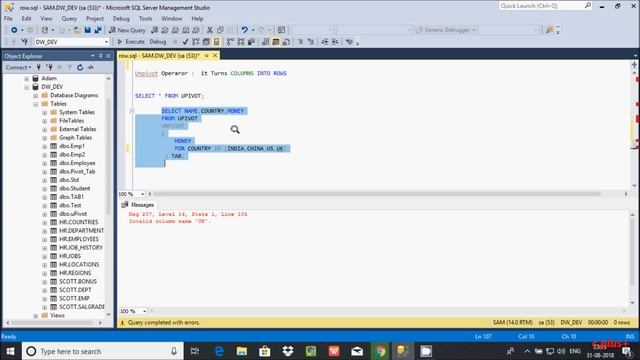Click the Debug button in the toolbar

pyautogui.click(x=158, y=42)
